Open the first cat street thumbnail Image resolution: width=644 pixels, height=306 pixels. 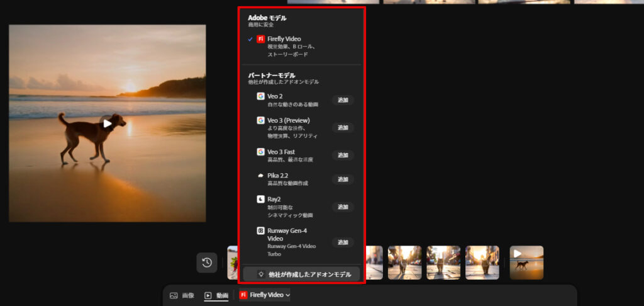(x=404, y=263)
